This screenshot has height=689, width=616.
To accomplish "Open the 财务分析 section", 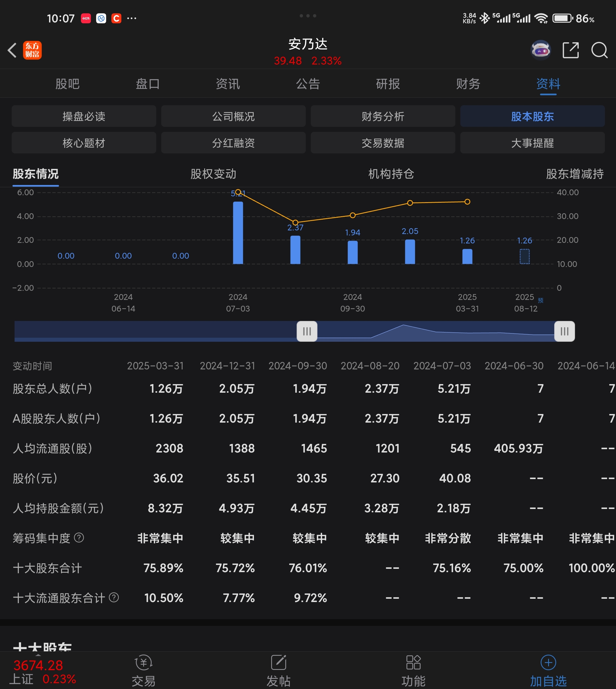I will pyautogui.click(x=383, y=116).
